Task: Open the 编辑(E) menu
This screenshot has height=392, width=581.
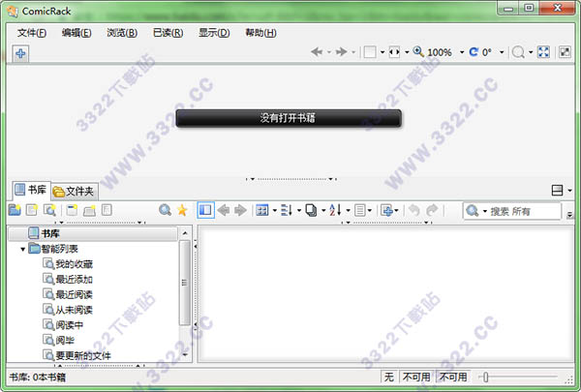Action: pos(76,33)
